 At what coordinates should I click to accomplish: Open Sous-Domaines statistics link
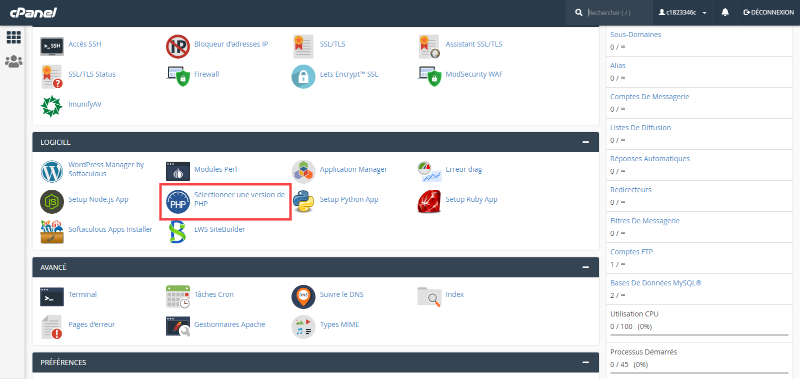636,35
